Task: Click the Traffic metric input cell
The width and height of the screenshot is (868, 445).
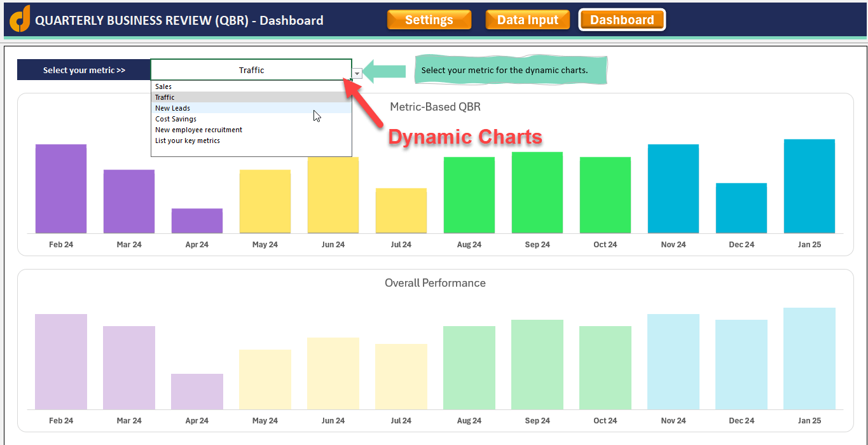Action: (251, 70)
